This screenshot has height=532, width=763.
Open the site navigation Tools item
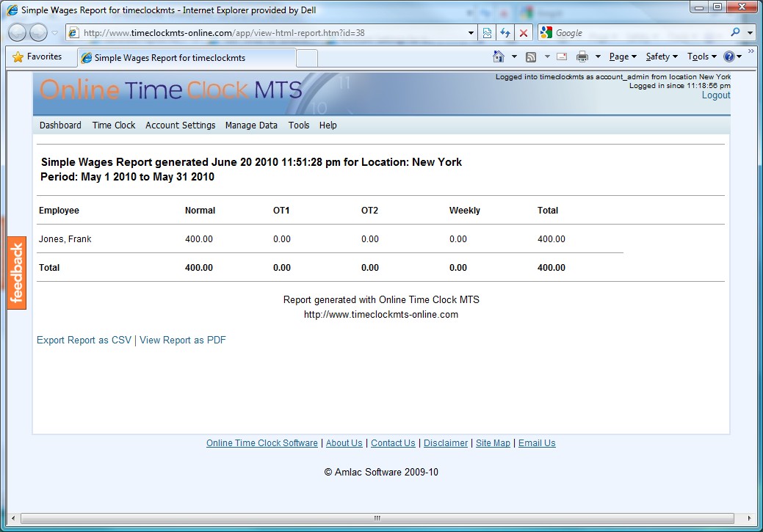click(x=299, y=125)
